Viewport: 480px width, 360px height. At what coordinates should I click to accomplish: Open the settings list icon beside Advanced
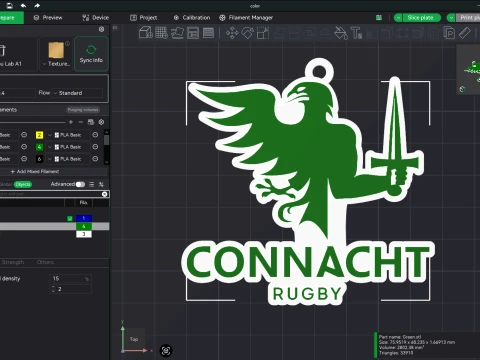point(92,184)
